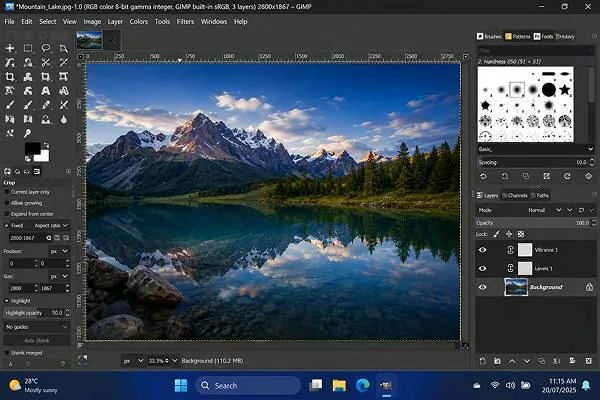Open layer Mode Normal dropdown
Viewport: 600px width, 400px height.
(x=545, y=210)
